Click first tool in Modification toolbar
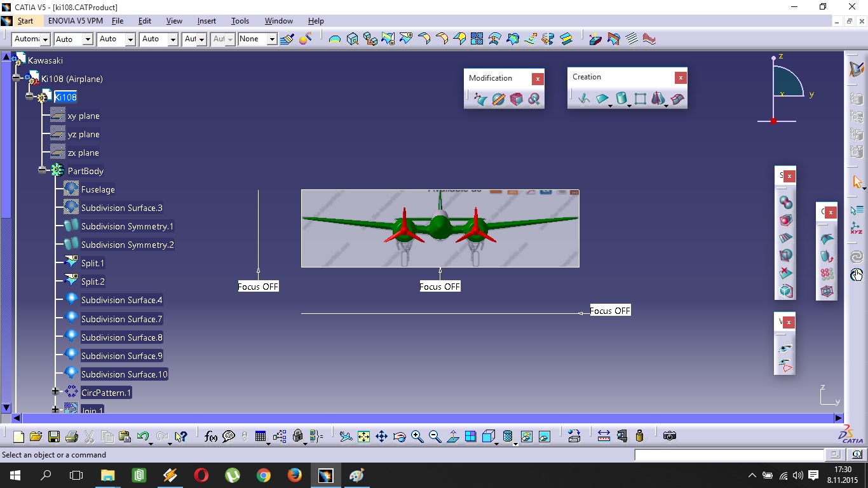The width and height of the screenshot is (868, 488). (x=481, y=99)
